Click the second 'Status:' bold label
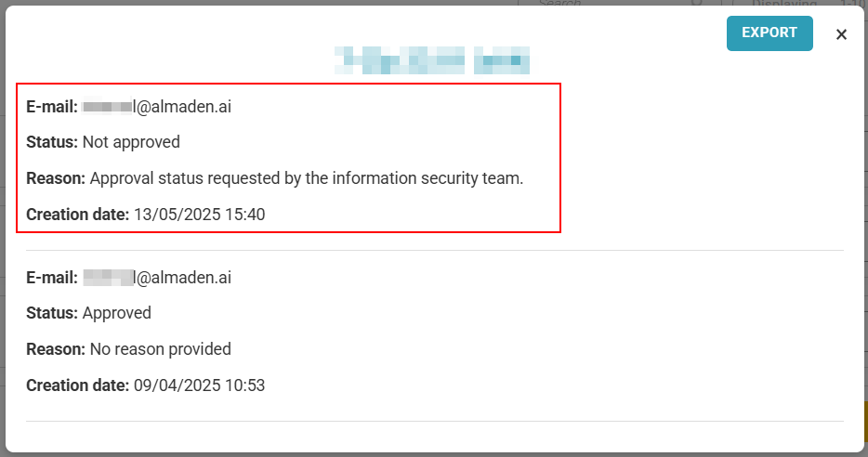868x457 pixels. 52,313
